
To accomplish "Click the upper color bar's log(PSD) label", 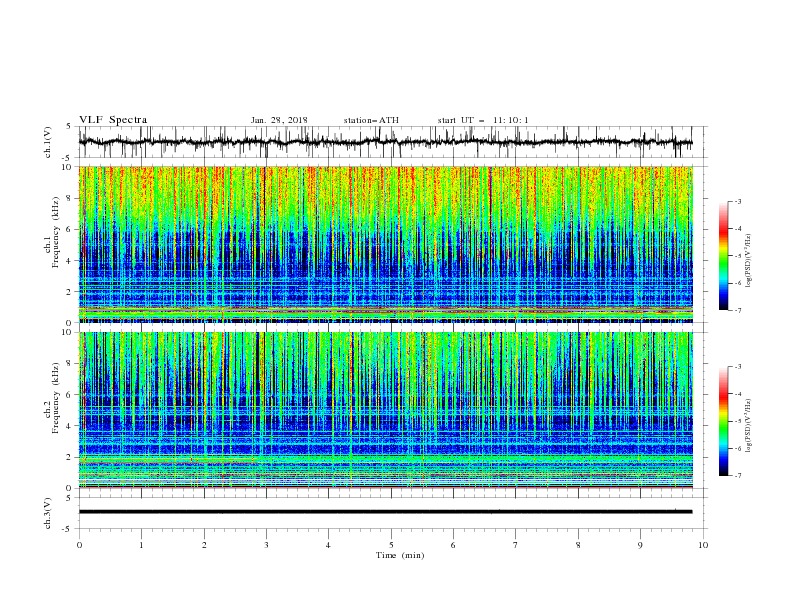I will (749, 261).
